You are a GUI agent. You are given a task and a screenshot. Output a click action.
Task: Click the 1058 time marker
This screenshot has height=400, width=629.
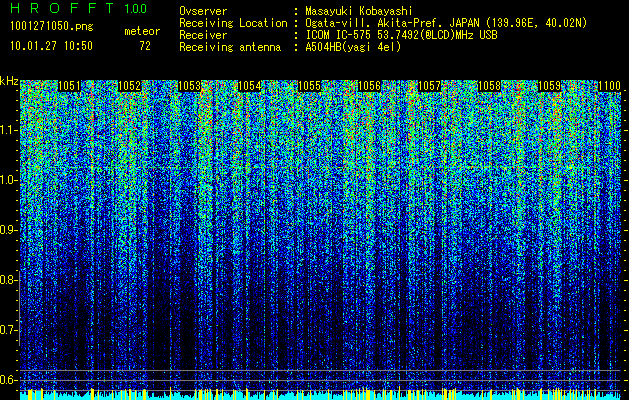(x=489, y=86)
